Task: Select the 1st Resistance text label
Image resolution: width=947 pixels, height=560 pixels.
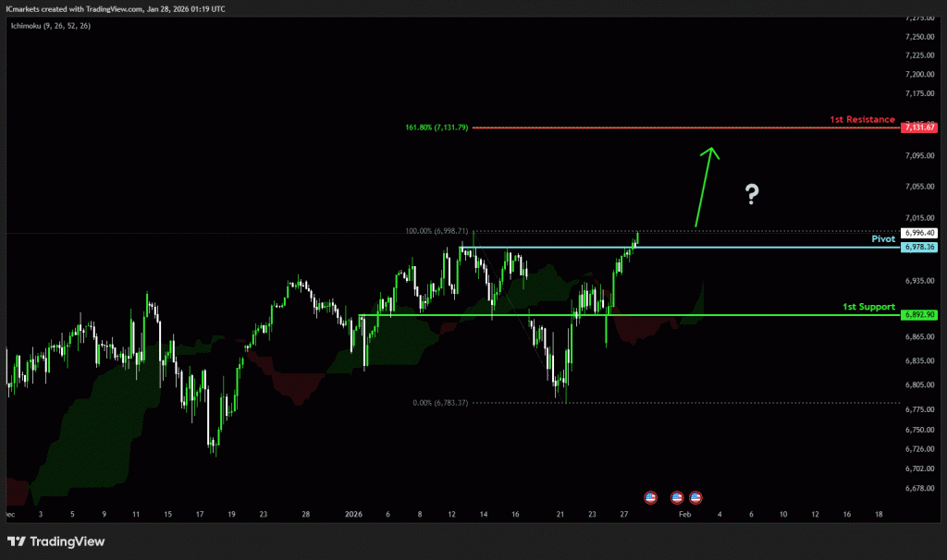Action: [861, 119]
